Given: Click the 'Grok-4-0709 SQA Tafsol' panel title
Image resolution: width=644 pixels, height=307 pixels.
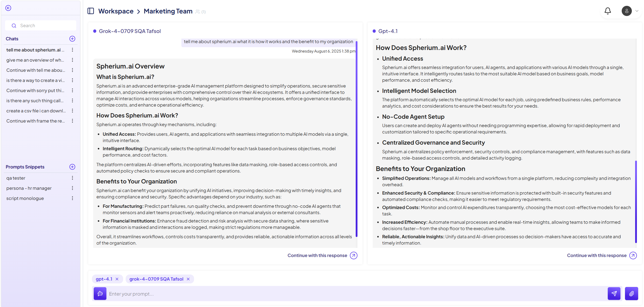Looking at the screenshot, I should 130,31.
